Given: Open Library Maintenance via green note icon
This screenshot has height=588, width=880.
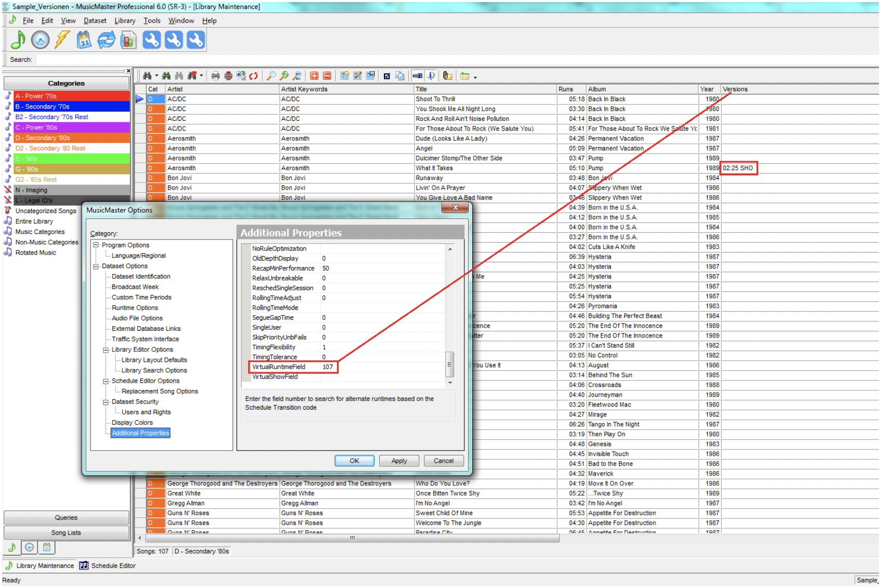Looking at the screenshot, I should 18,40.
